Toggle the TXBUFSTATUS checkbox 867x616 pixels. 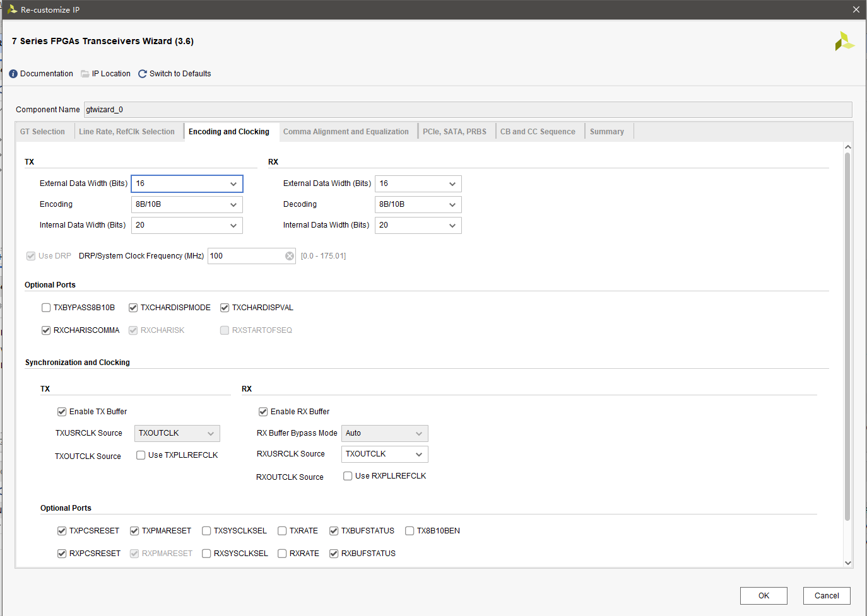click(334, 531)
